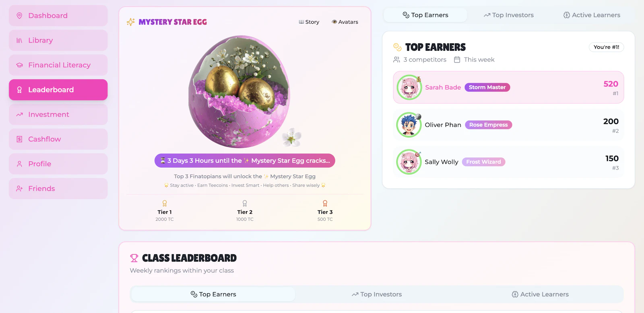This screenshot has width=644, height=313.
Task: Click the Leaderboard ribbon icon
Action: (19, 90)
